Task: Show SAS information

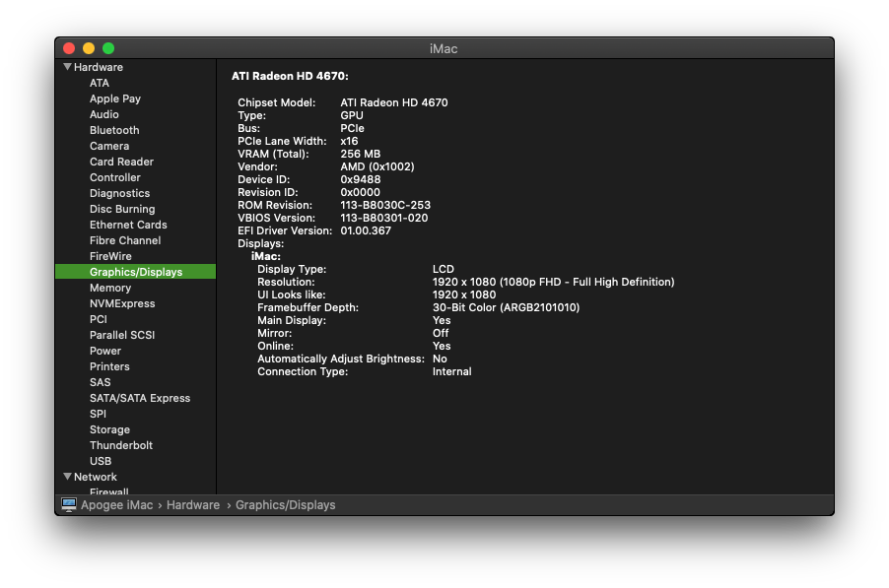Action: click(x=100, y=382)
